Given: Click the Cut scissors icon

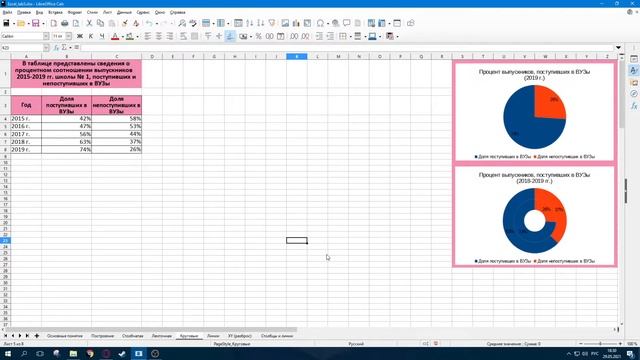Looking at the screenshot, I should point(89,23).
